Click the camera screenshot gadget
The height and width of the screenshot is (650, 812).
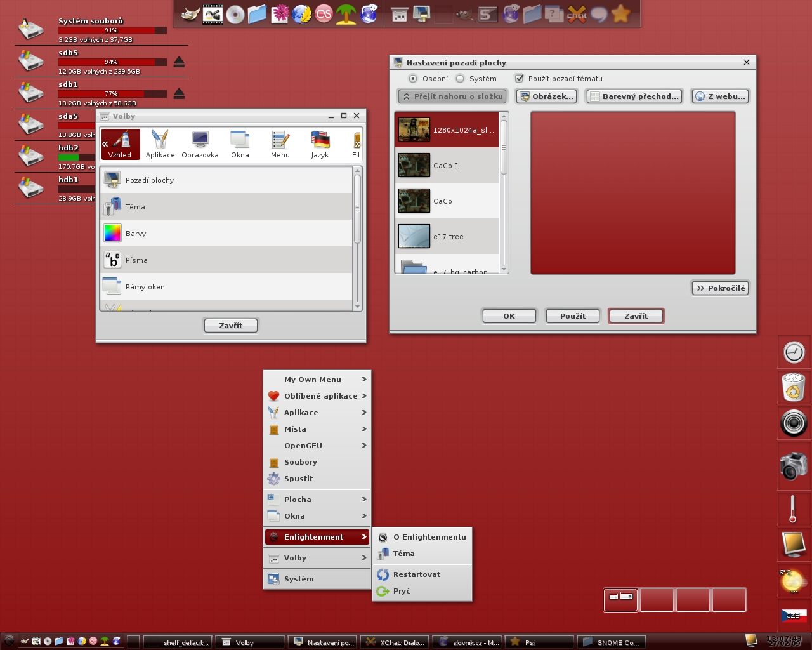tap(794, 467)
